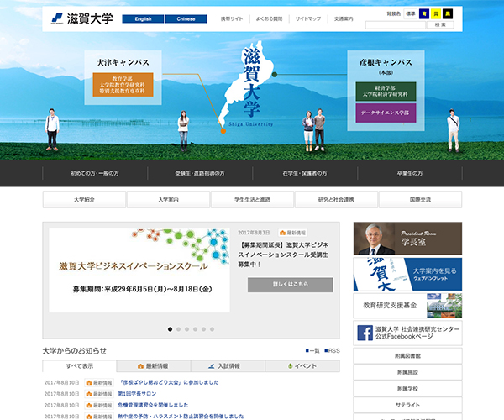The image size is (504, 420).
Task: Open the 【募集期間延長】 slide headline
Action: pyautogui.click(x=284, y=255)
